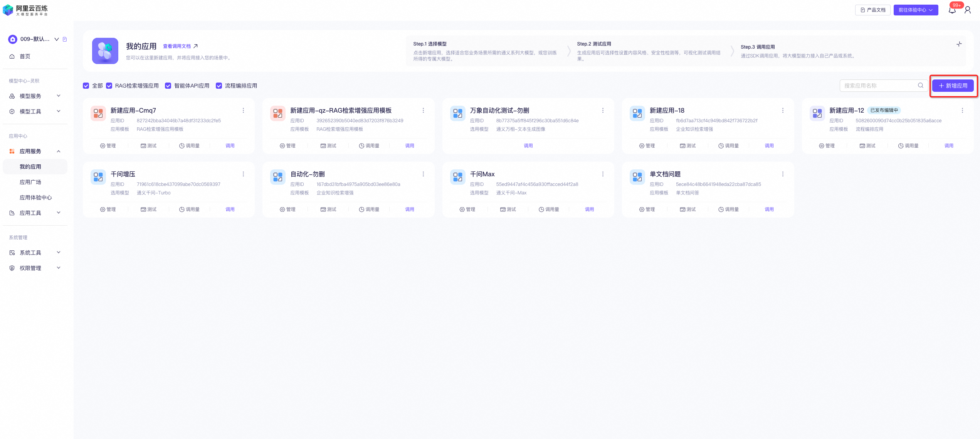
Task: Click 调用 link for 万象自动化测试-勿删
Action: [528, 146]
